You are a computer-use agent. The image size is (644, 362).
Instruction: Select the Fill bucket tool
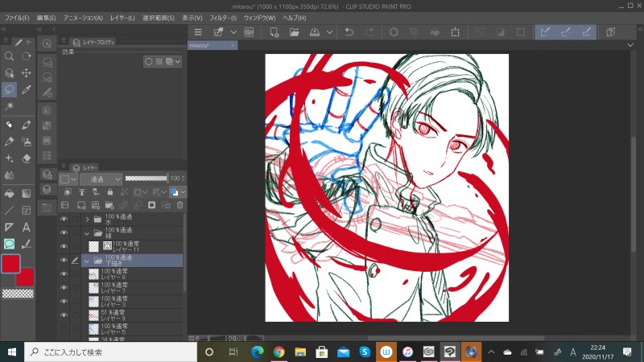[9, 193]
